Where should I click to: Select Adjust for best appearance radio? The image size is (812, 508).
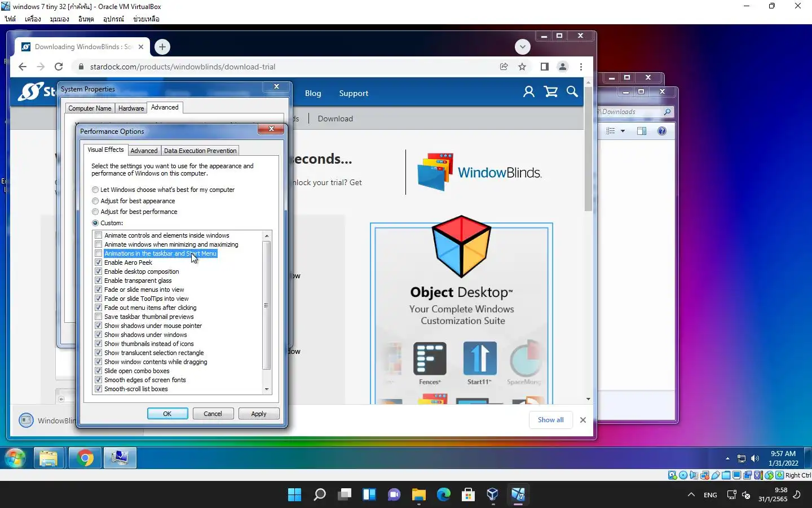point(95,201)
